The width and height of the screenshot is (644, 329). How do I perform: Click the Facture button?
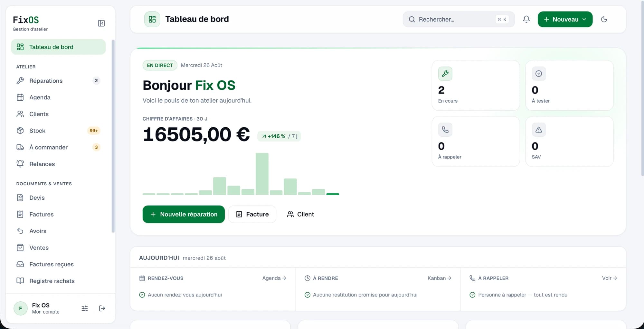point(252,214)
